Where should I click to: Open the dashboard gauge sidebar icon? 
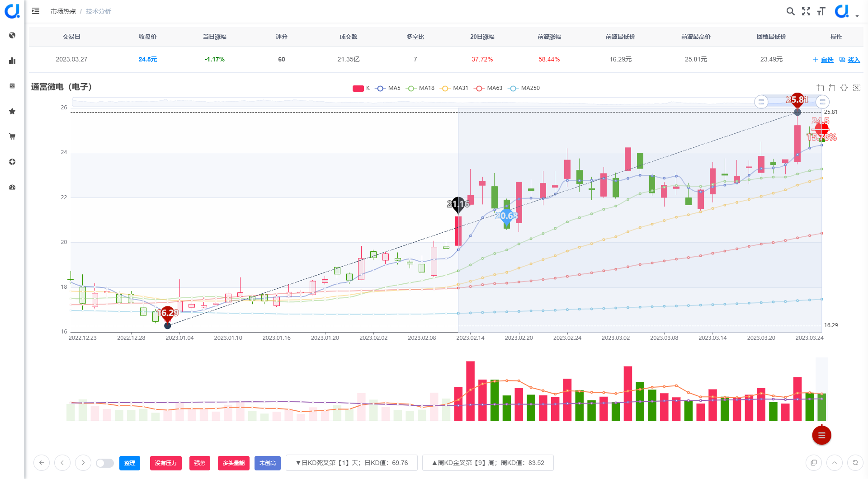pyautogui.click(x=12, y=187)
